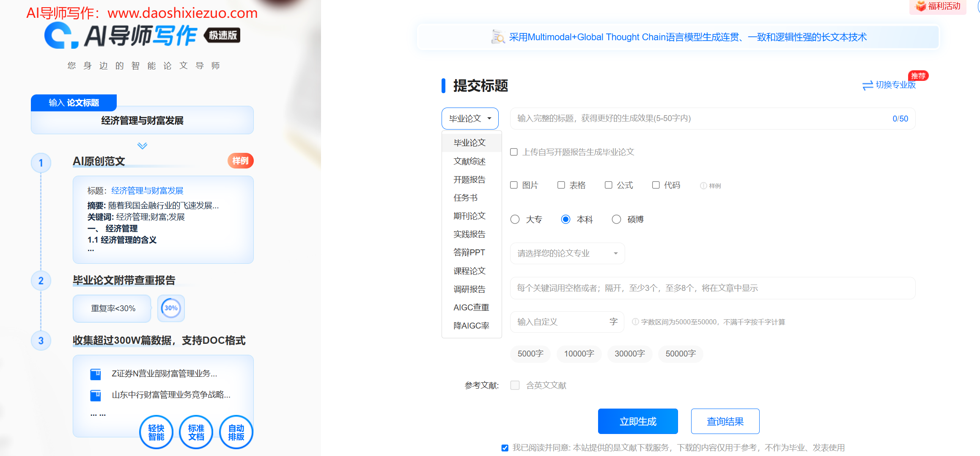The width and height of the screenshot is (980, 456).
Task: Choose 降AIGC率 from the type list
Action: click(x=472, y=326)
